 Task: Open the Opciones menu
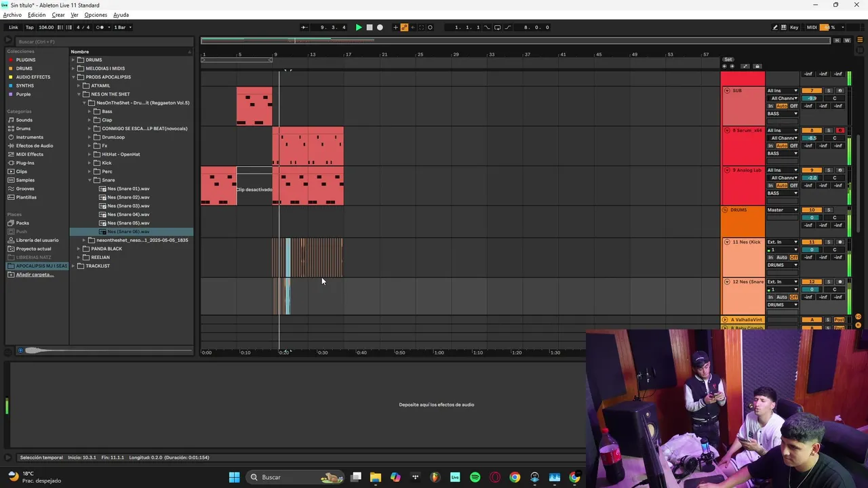(x=96, y=15)
